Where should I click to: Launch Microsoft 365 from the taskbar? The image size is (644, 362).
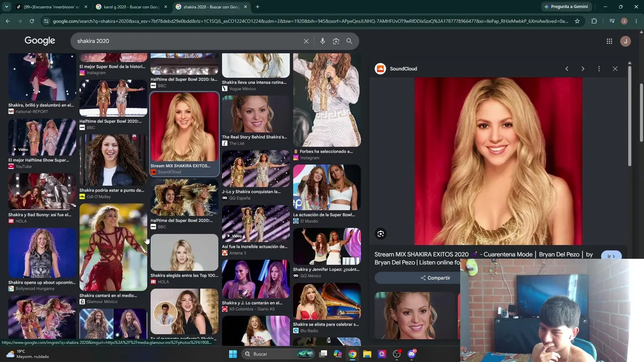338,354
